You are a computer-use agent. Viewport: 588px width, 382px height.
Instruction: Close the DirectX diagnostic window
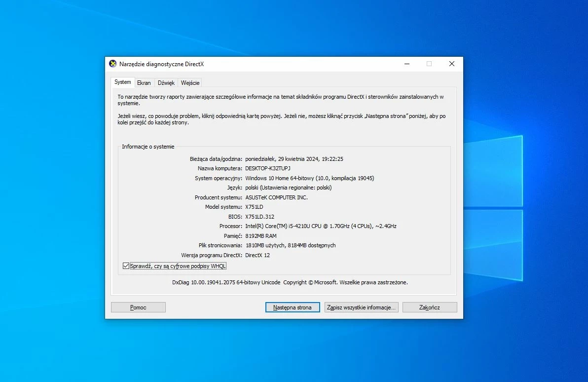[452, 64]
